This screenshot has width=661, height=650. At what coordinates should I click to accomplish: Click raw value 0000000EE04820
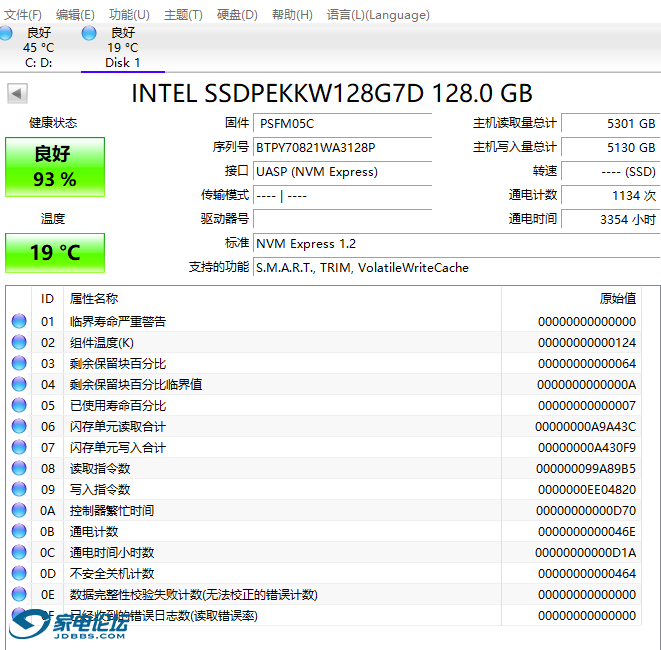tap(587, 490)
